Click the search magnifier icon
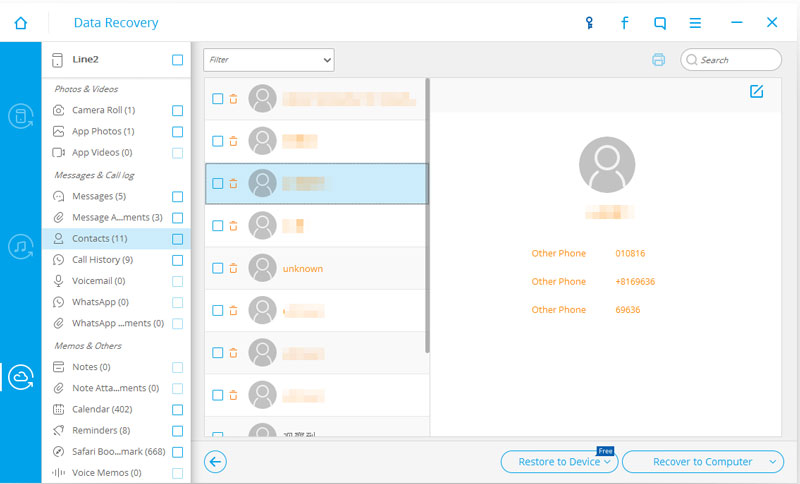The height and width of the screenshot is (484, 800). (692, 60)
